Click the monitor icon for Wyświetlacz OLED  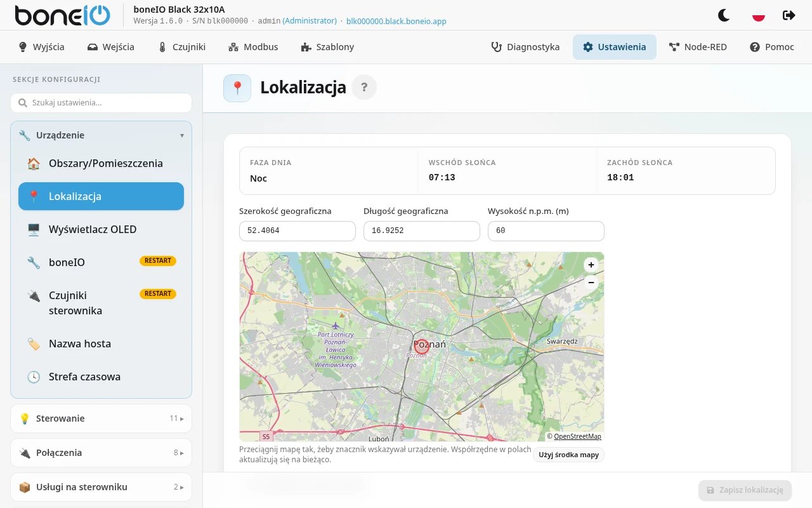[34, 229]
